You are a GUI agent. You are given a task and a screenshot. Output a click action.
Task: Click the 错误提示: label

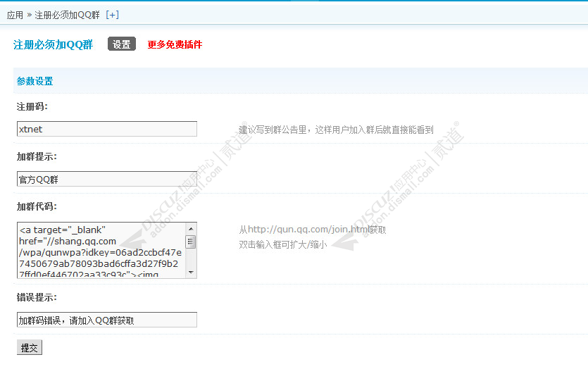click(x=37, y=297)
